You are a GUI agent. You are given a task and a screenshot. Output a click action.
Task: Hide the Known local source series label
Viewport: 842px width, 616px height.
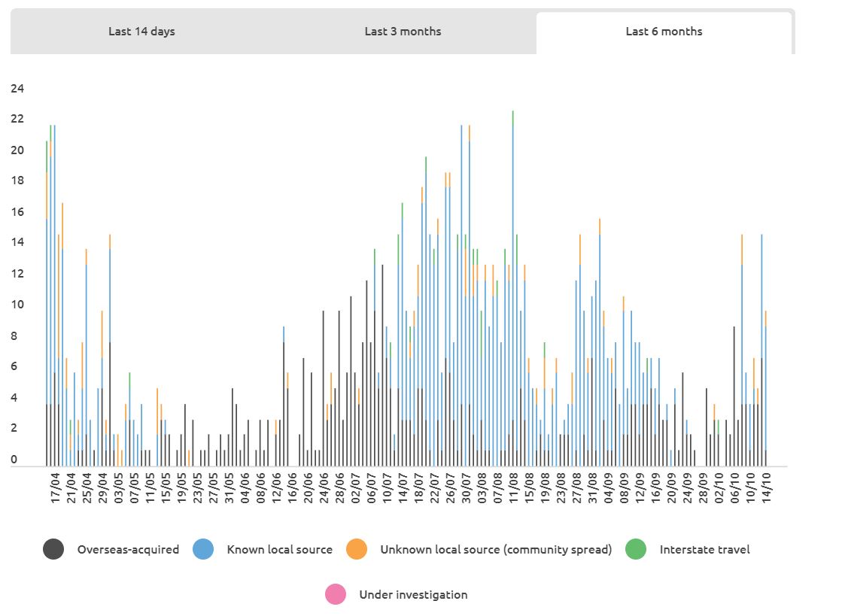(279, 550)
